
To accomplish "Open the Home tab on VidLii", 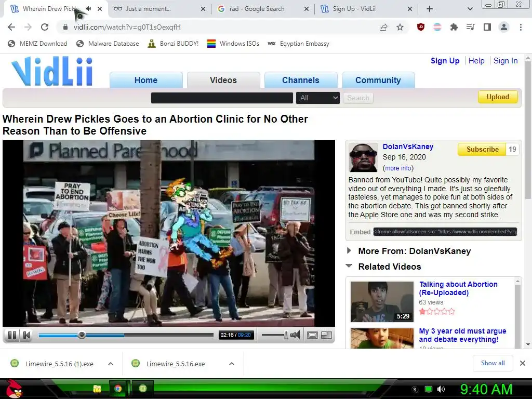I will (146, 80).
